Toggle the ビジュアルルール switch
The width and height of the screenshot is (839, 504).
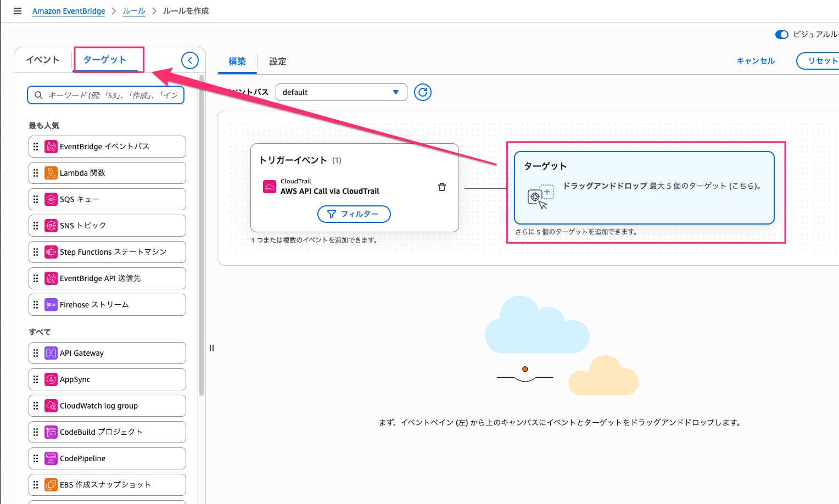781,35
